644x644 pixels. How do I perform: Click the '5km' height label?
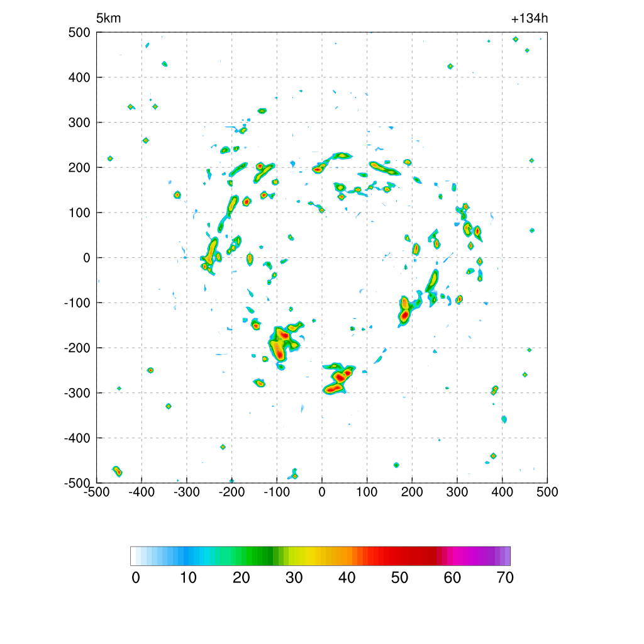point(108,18)
